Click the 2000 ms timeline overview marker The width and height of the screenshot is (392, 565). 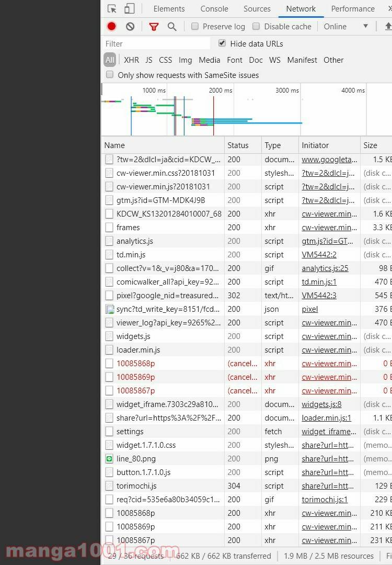coord(220,91)
